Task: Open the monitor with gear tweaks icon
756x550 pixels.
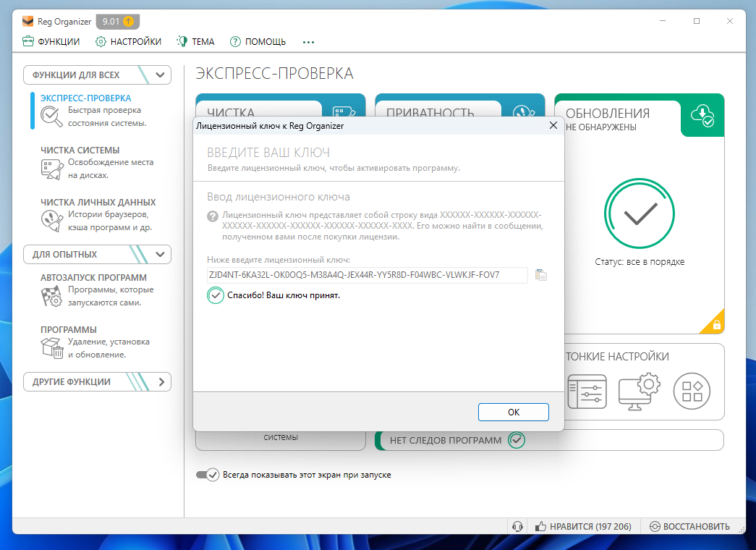Action: (640, 392)
